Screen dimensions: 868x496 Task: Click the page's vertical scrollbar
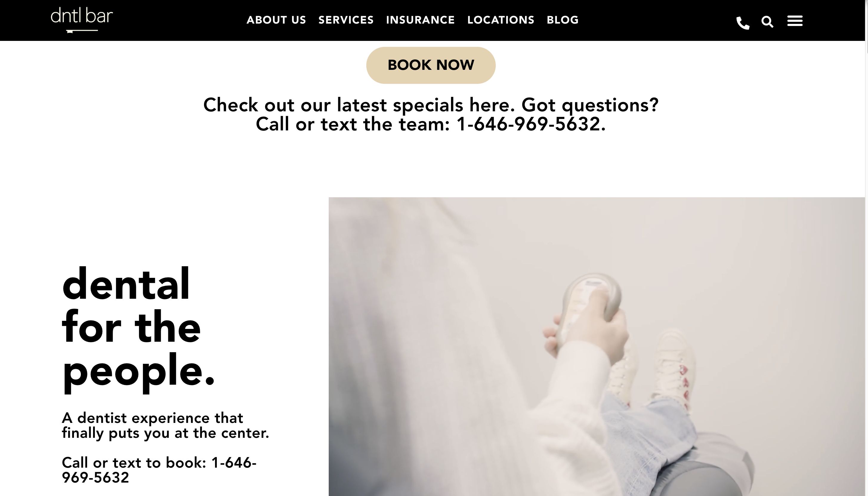(866, 248)
